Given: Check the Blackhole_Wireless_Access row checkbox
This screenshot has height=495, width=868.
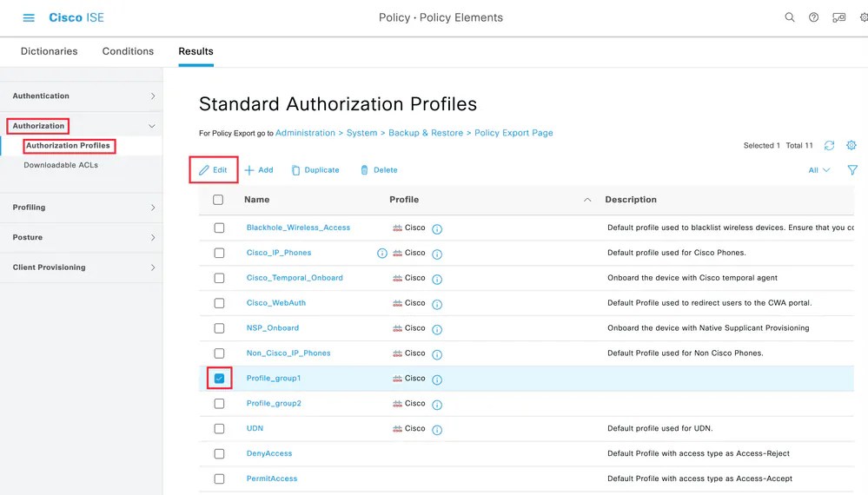Looking at the screenshot, I should (219, 228).
